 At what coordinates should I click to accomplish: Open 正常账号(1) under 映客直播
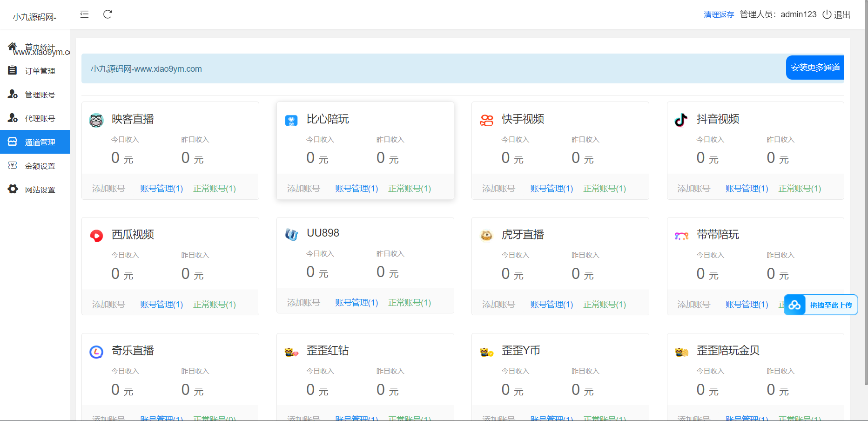pyautogui.click(x=215, y=189)
